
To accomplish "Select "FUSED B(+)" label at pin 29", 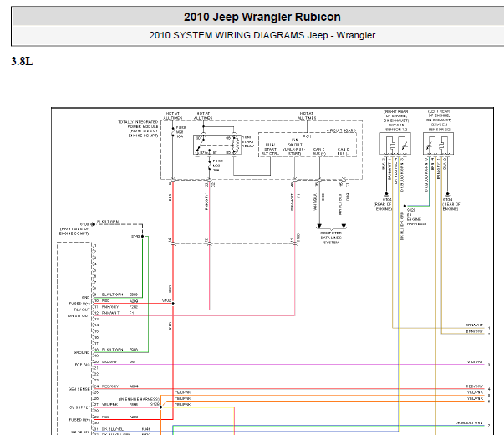I will pos(79,420).
